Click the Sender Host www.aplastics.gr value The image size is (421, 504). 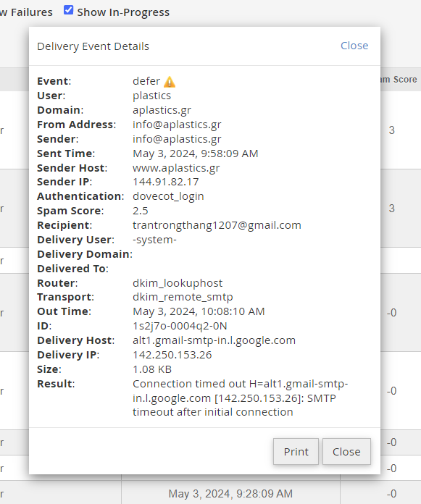tap(176, 168)
